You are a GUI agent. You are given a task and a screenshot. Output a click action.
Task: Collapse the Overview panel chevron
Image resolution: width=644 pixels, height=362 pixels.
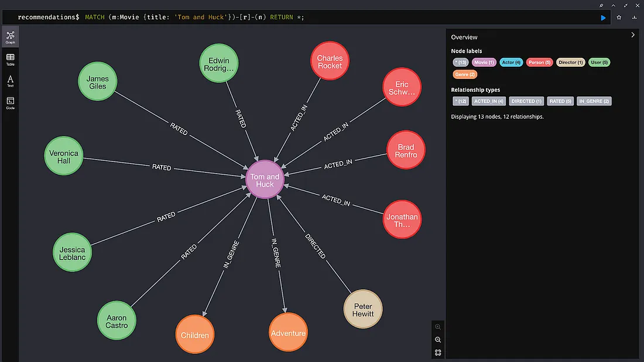633,35
